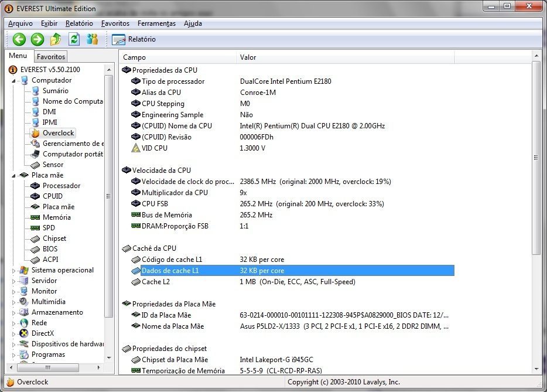Screen dimensions: 547x392
Task: Open Dispositivos de hardware in the tree
Action: tap(67, 344)
